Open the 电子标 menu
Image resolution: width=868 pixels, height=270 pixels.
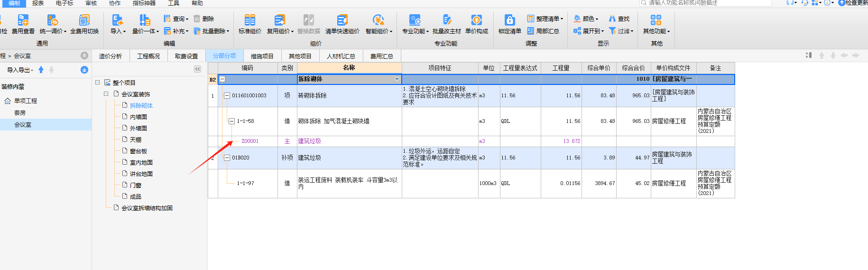click(65, 3)
